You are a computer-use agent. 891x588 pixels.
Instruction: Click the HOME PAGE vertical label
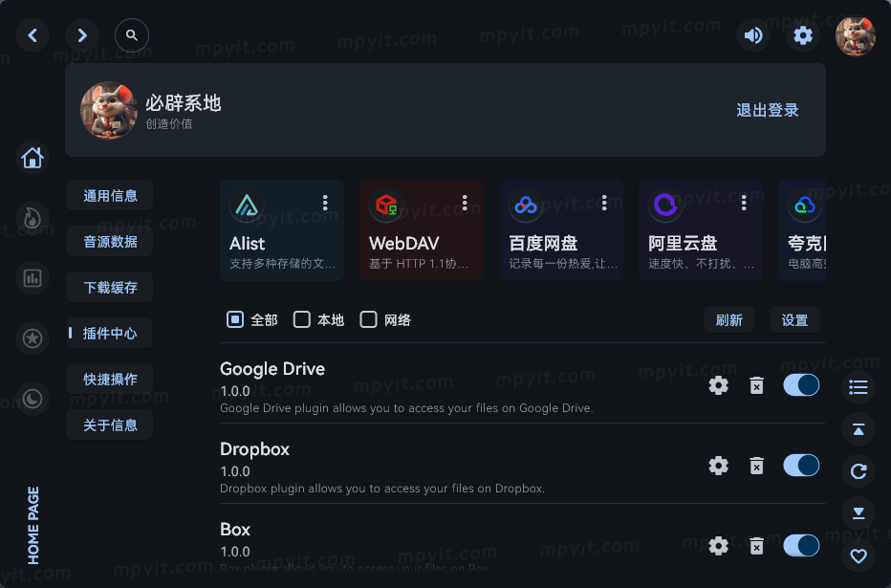click(x=33, y=526)
